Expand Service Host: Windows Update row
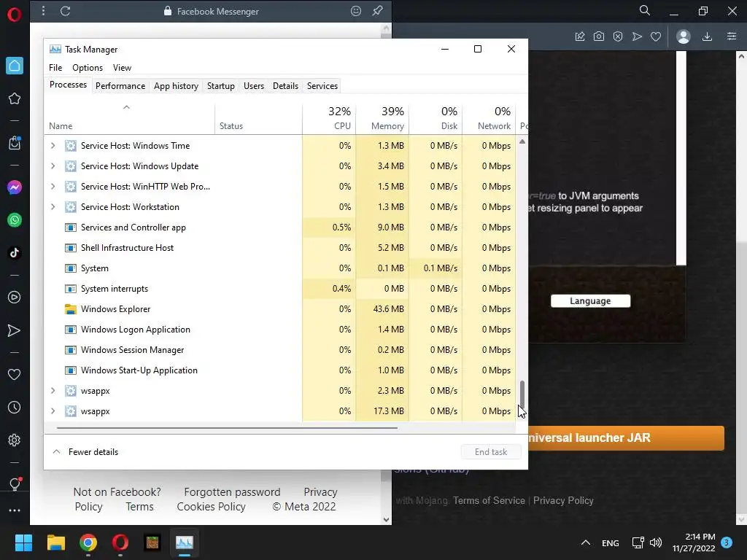This screenshot has width=747, height=560. pos(53,166)
